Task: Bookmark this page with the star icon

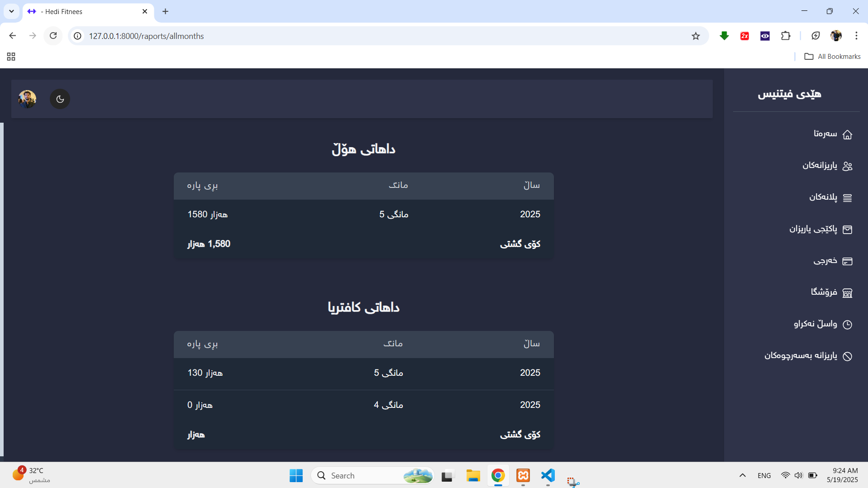Action: click(x=696, y=36)
